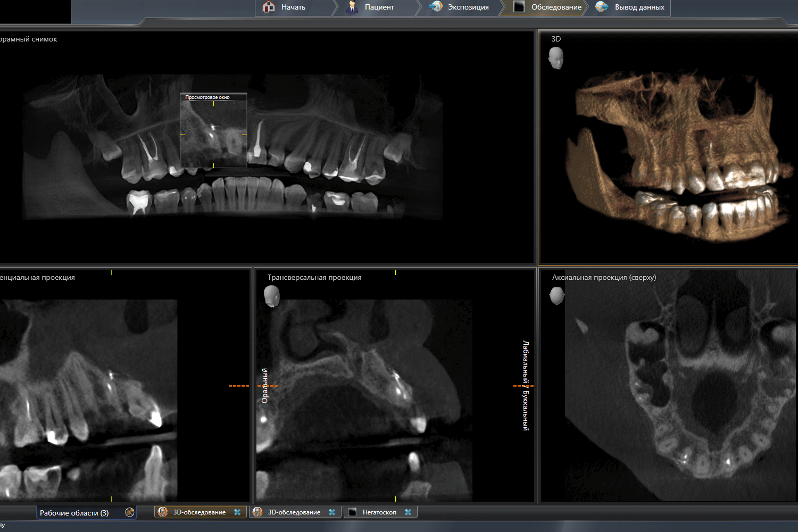Close the second 3D-обследование workspace tab
Screen dimensions: 798x532
pos(332,512)
